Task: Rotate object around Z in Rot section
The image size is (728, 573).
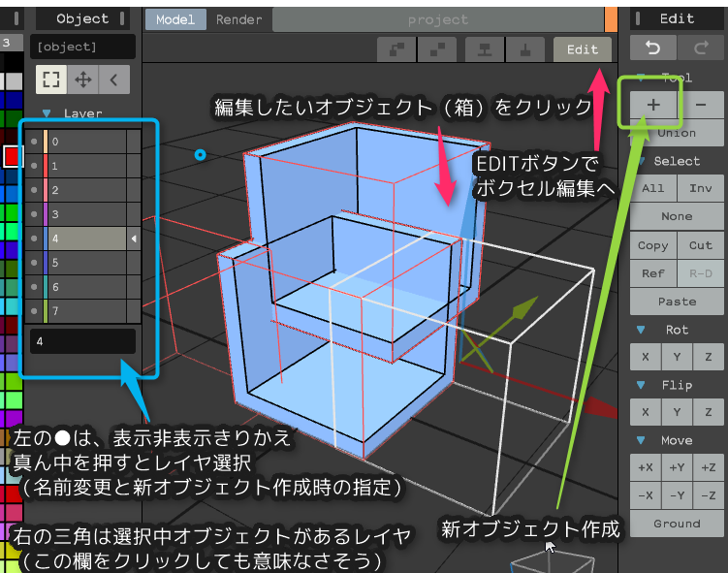Action: pyautogui.click(x=708, y=357)
